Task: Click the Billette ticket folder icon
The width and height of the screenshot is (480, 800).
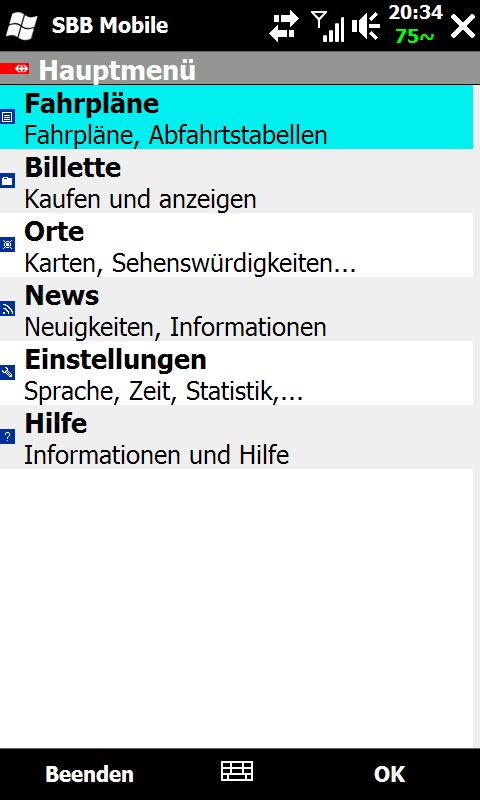Action: pyautogui.click(x=7, y=181)
